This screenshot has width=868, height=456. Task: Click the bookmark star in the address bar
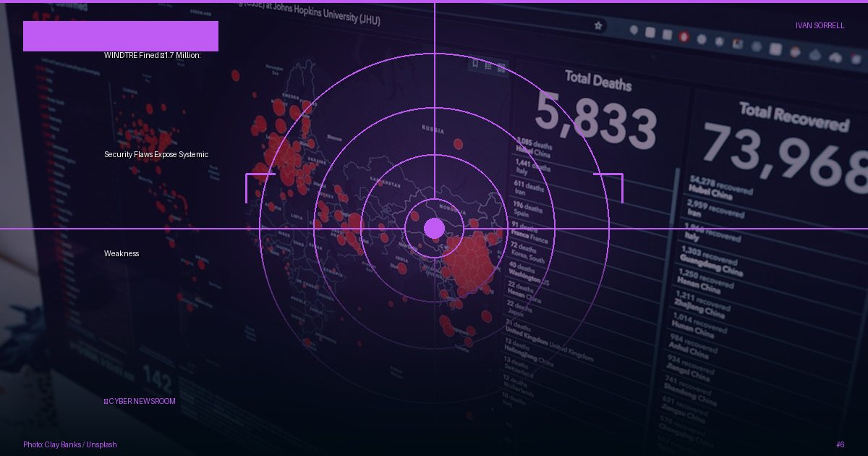(598, 25)
